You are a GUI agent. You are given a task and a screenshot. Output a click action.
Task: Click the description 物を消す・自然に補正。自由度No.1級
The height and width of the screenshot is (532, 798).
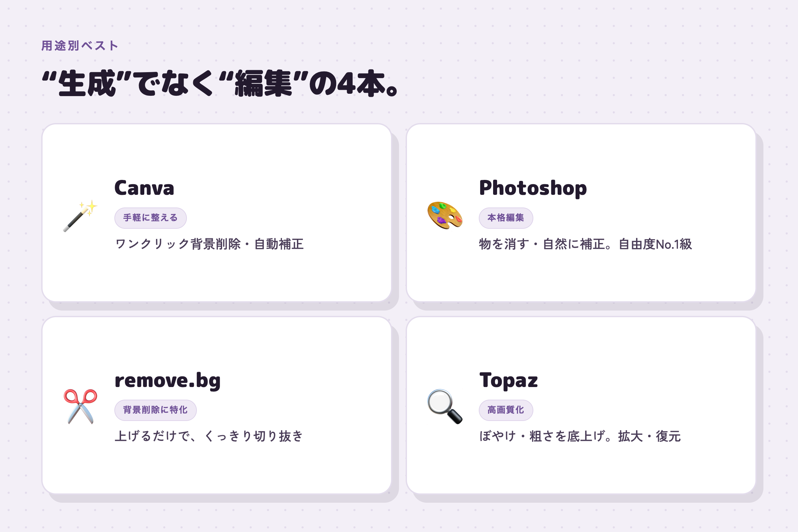pyautogui.click(x=585, y=244)
